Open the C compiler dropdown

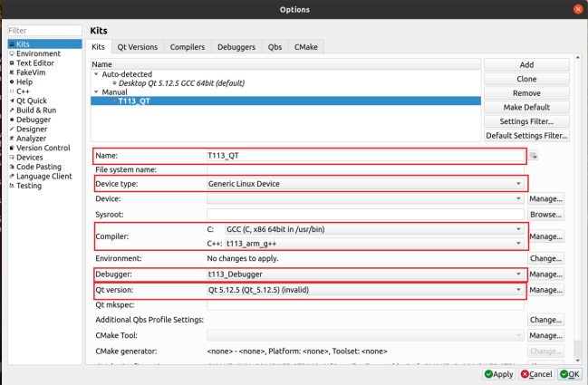pos(374,229)
